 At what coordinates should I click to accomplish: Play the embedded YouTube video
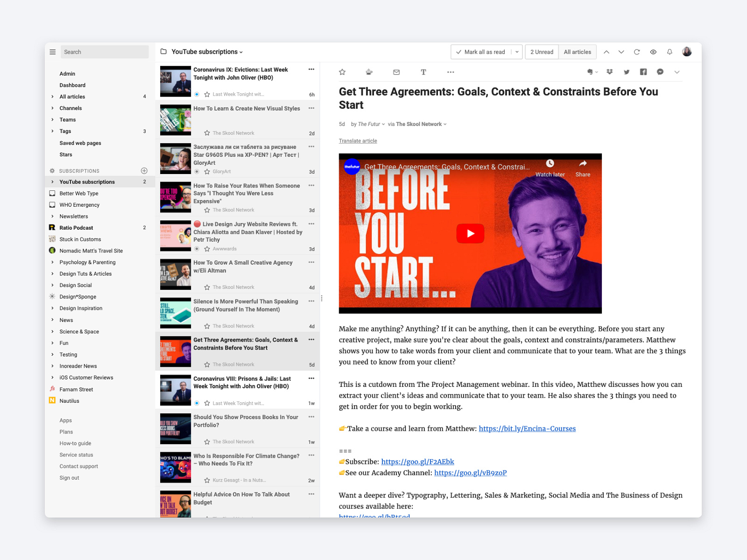coord(470,233)
